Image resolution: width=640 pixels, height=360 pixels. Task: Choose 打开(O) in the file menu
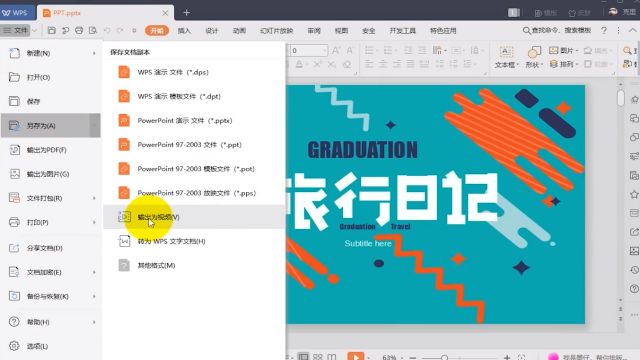[x=51, y=77]
